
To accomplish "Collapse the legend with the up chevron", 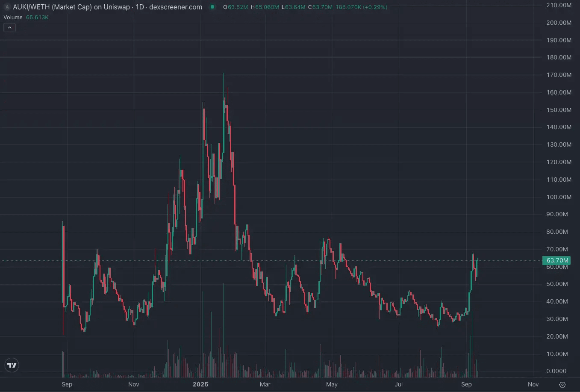I will (9, 27).
